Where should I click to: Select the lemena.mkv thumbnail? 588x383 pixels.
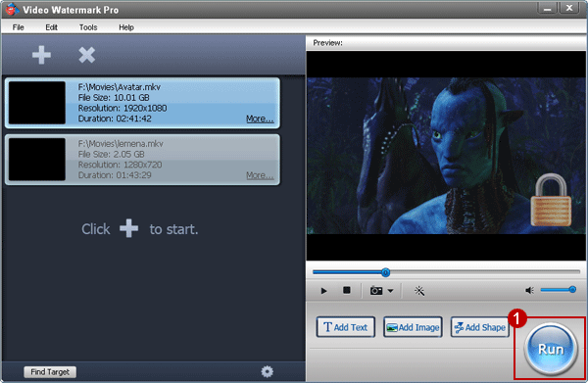click(37, 160)
